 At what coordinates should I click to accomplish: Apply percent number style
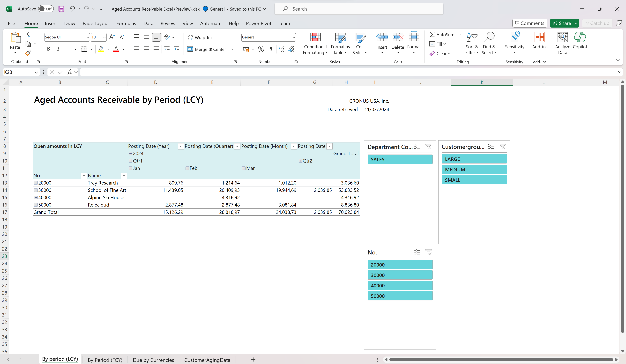[261, 49]
